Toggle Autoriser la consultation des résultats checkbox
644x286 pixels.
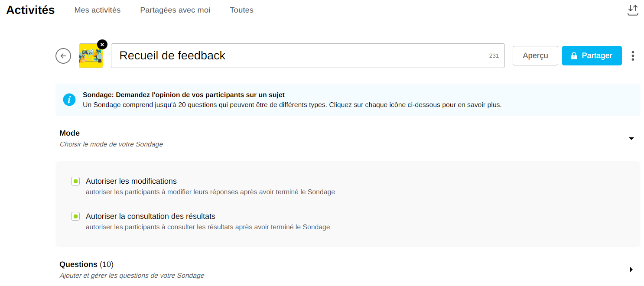75,216
